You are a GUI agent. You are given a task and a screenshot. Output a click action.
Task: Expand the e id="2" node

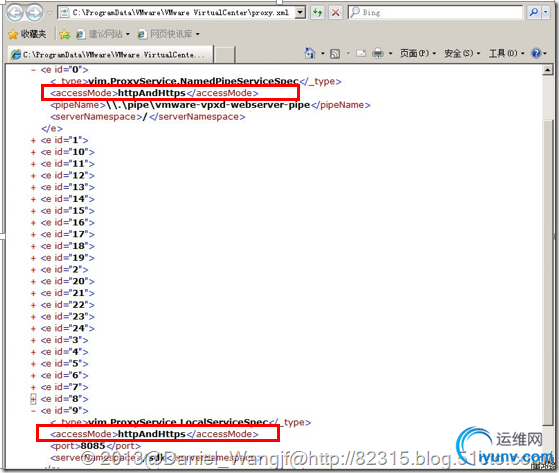pyautogui.click(x=33, y=270)
